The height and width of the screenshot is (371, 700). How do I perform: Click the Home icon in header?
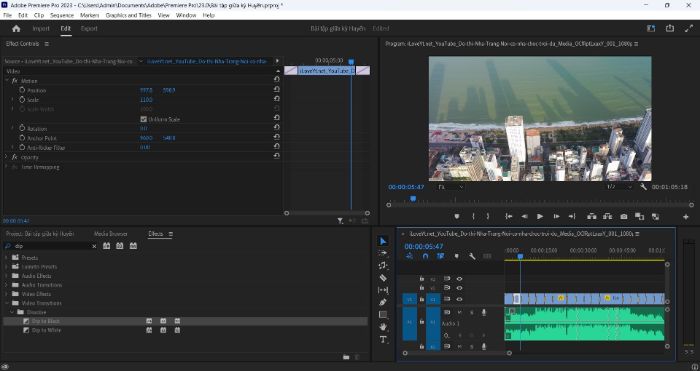click(17, 29)
